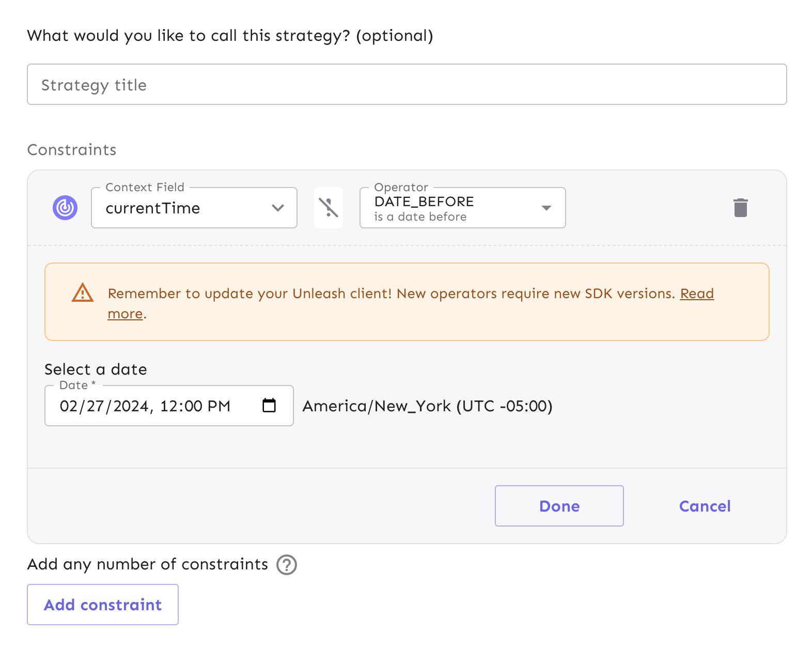Open the calendar date picker icon

pos(269,406)
